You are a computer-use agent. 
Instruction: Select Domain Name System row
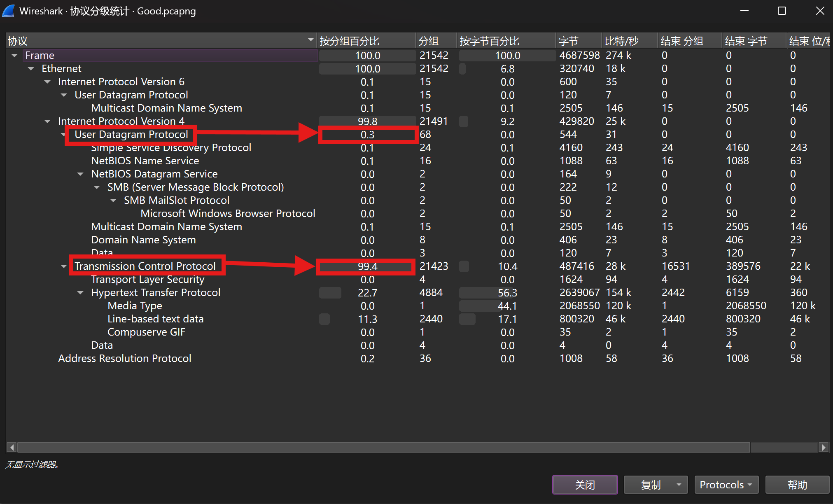point(418,240)
